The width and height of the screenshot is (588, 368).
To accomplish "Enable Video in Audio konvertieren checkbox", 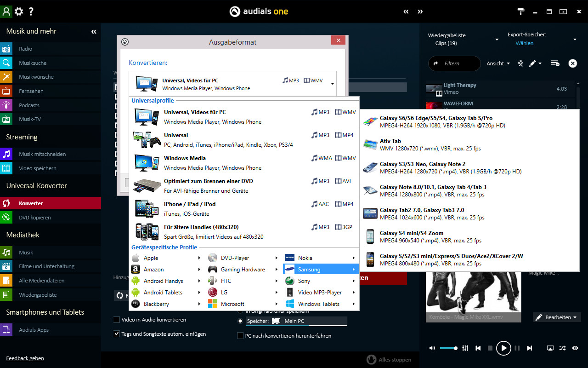I will (x=117, y=320).
